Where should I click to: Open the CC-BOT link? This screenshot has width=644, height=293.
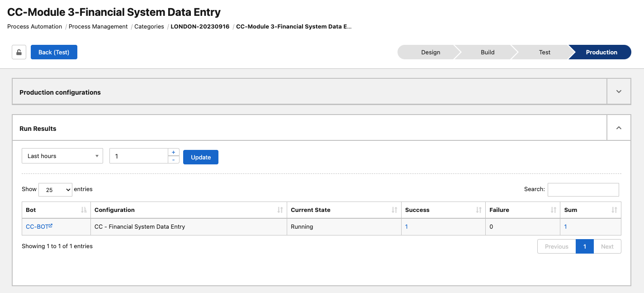tap(37, 226)
